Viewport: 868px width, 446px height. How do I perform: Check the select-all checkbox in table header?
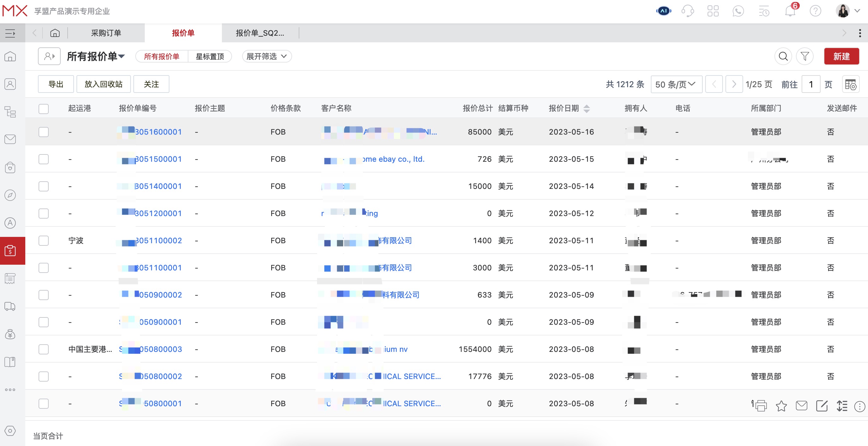click(44, 109)
